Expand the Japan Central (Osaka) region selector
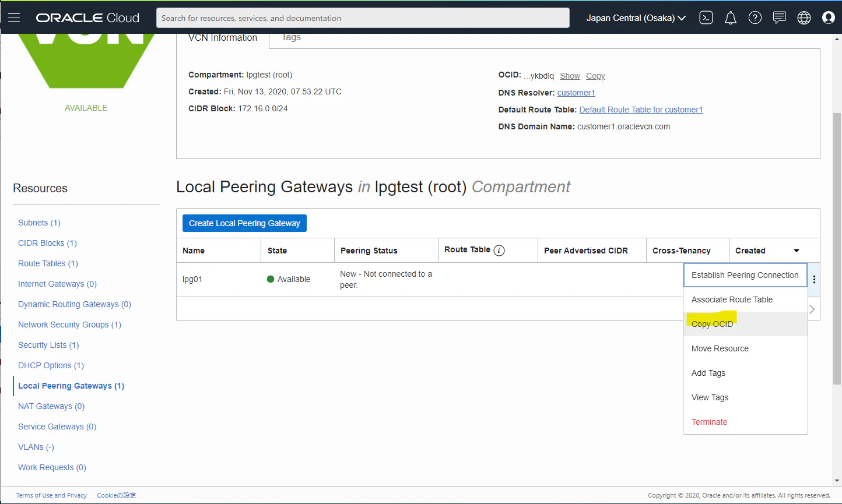 point(636,18)
